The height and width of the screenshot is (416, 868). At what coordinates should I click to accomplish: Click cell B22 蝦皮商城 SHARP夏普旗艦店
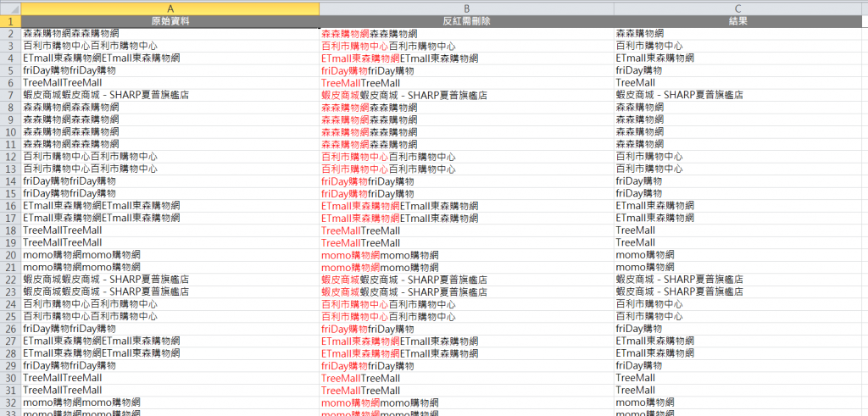click(x=467, y=280)
